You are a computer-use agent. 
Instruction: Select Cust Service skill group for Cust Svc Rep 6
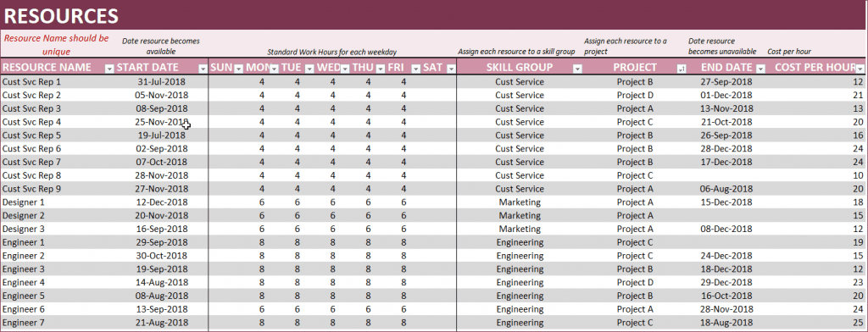(520, 148)
